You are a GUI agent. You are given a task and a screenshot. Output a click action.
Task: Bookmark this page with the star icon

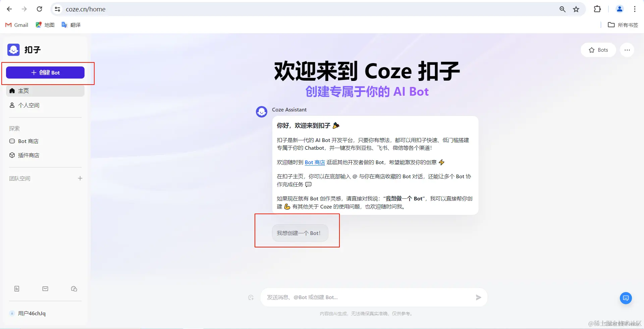576,9
